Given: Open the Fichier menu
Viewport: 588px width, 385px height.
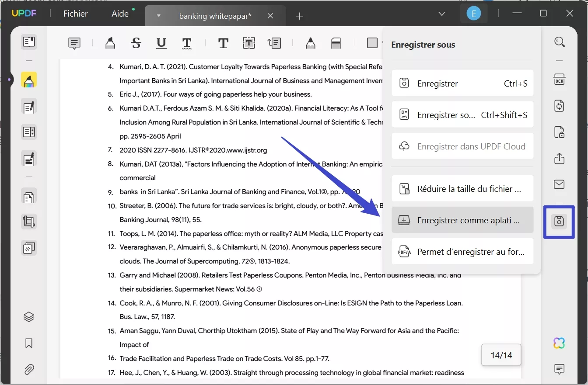Looking at the screenshot, I should coord(75,14).
